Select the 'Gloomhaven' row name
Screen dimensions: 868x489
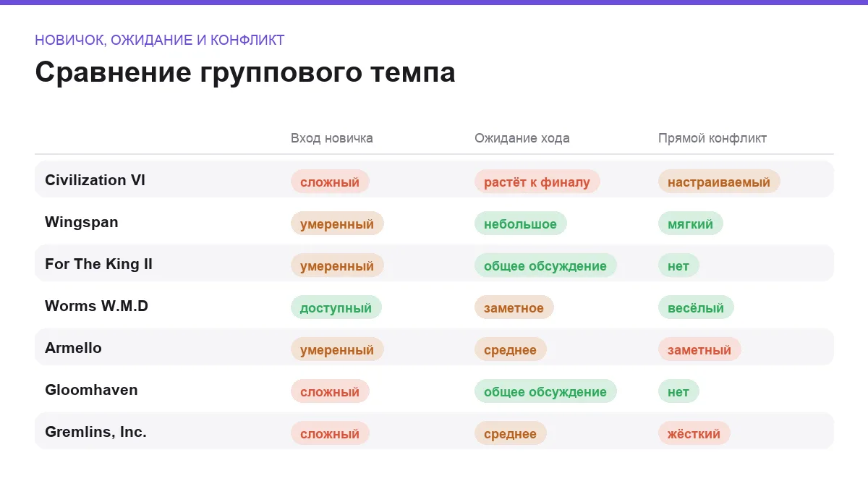[91, 390]
